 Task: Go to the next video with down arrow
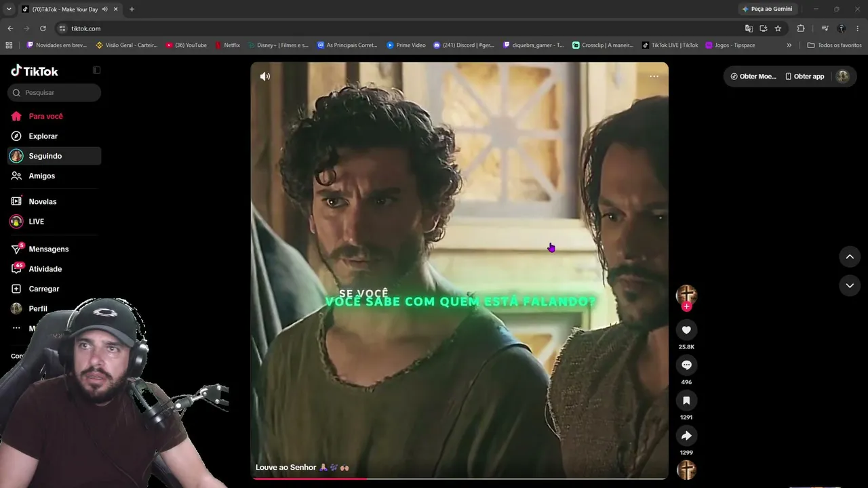point(850,286)
